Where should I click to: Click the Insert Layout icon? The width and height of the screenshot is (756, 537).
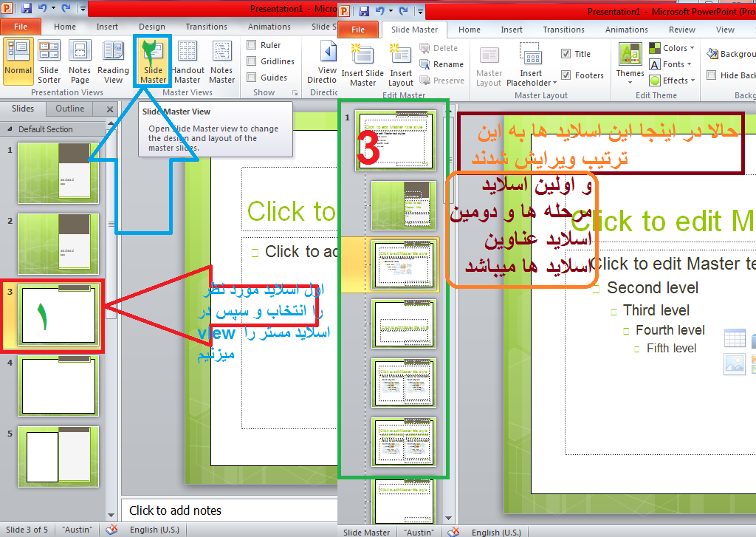pyautogui.click(x=401, y=64)
